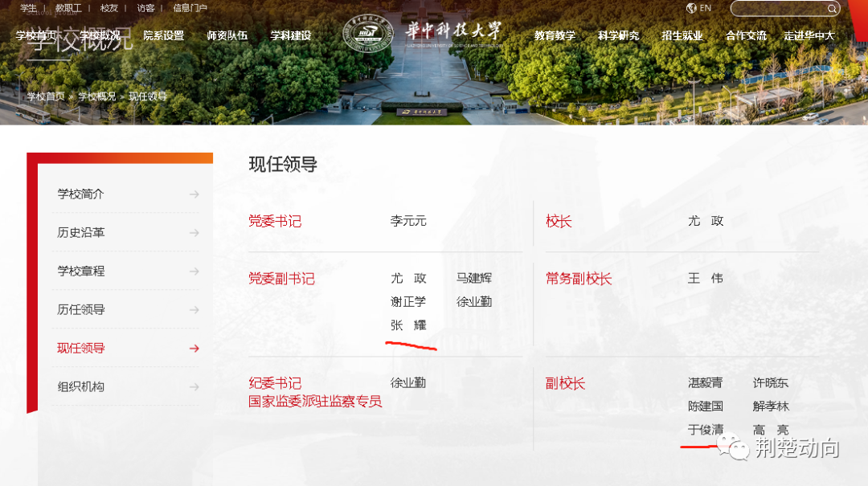Open 师资队伍 menu item
This screenshot has height=486, width=868.
(227, 35)
